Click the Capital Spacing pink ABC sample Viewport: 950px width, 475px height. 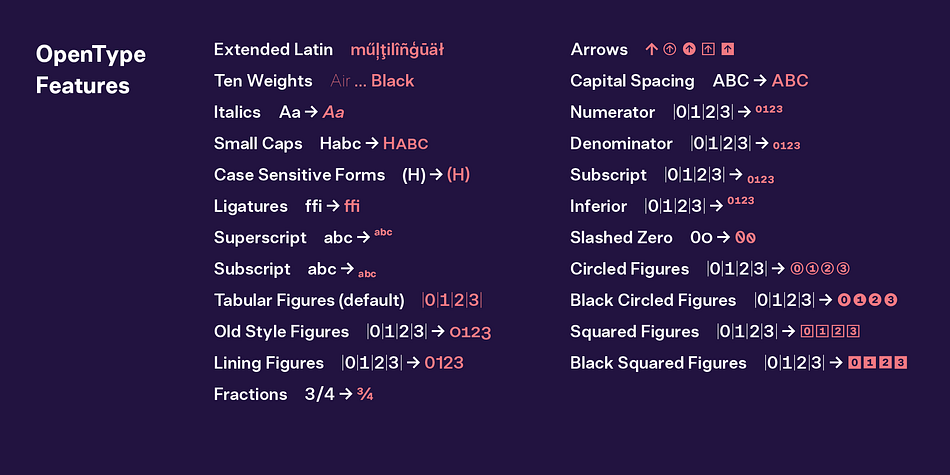coord(790,81)
